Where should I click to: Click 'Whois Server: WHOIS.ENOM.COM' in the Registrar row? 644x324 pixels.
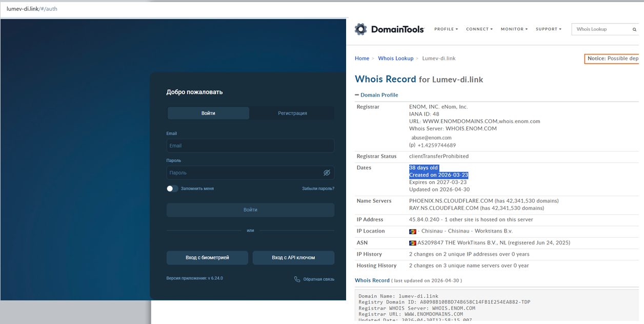point(453,129)
